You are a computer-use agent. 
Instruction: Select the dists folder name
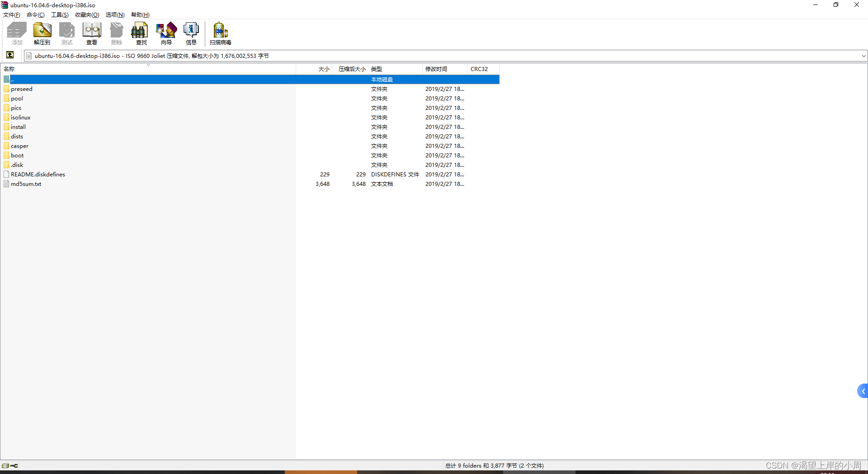pos(17,136)
